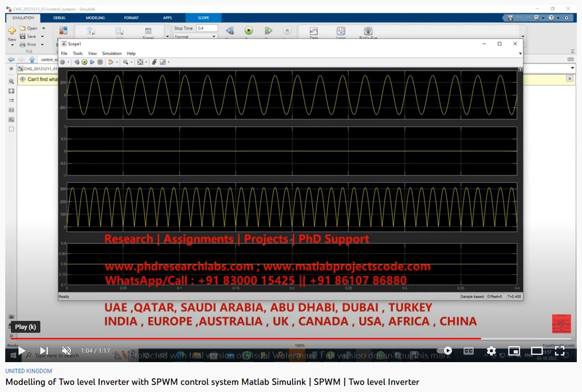The width and height of the screenshot is (582, 392).
Task: Select the Zoom tool in Scope1 toolbar
Action: click(x=126, y=62)
